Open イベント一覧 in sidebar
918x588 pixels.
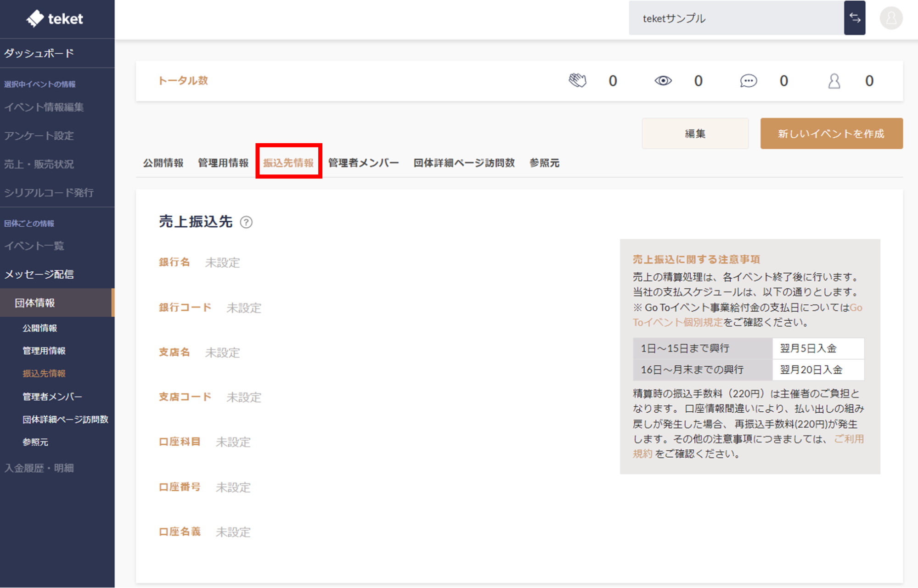pos(34,246)
